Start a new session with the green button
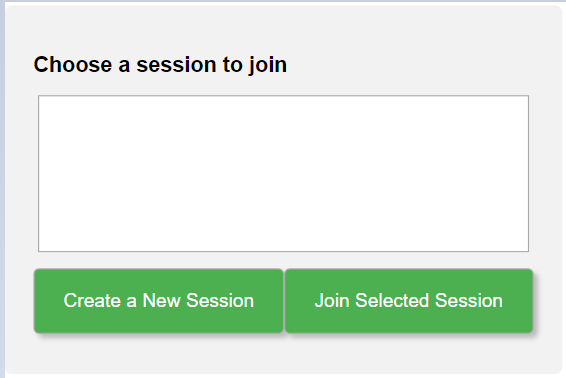The image size is (566, 378). (x=158, y=301)
